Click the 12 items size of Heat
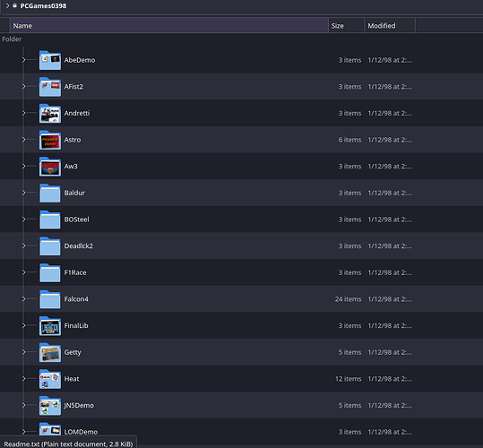The height and width of the screenshot is (448, 483). pyautogui.click(x=348, y=379)
